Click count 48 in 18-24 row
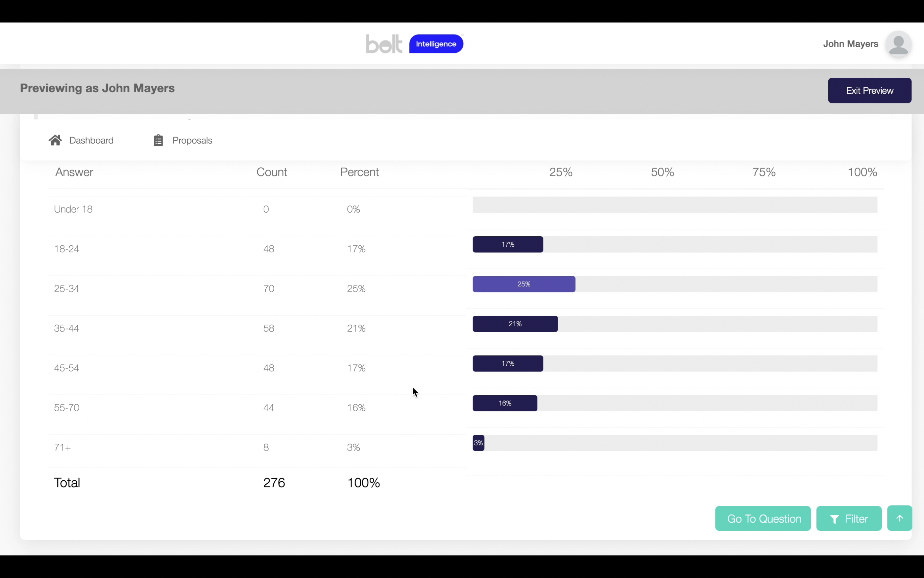 tap(269, 249)
